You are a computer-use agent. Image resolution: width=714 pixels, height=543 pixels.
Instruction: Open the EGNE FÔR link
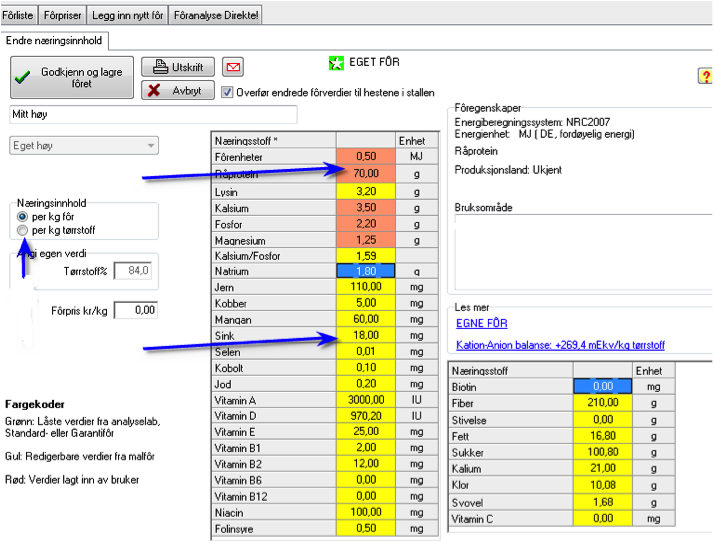point(482,323)
